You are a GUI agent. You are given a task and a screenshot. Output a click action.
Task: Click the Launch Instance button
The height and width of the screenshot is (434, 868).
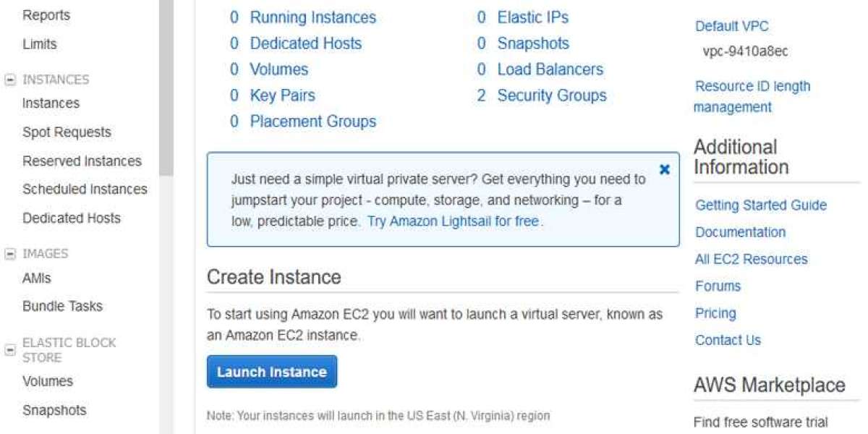(272, 372)
